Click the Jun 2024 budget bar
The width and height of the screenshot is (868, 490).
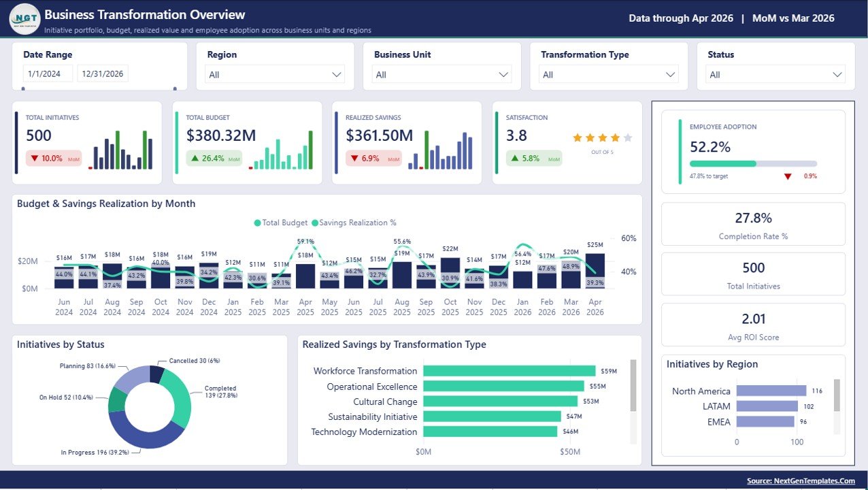pyautogui.click(x=64, y=278)
